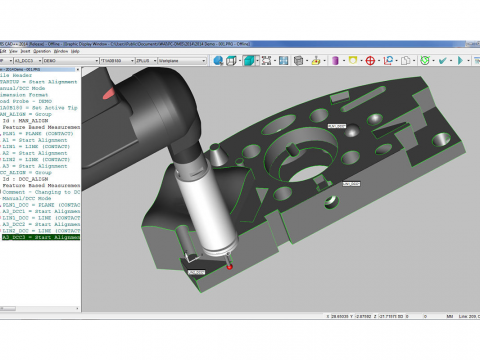Click the Edit window horizontal scrollbar

[40, 309]
